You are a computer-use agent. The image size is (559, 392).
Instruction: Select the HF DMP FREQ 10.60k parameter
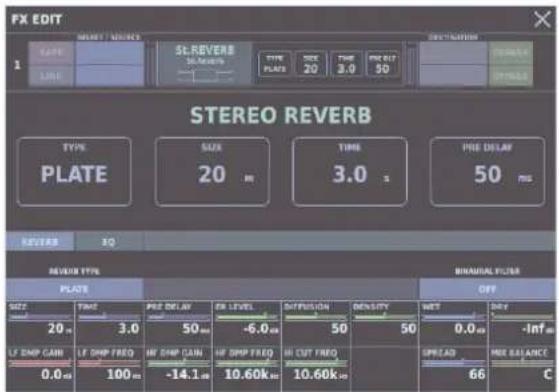tap(247, 369)
